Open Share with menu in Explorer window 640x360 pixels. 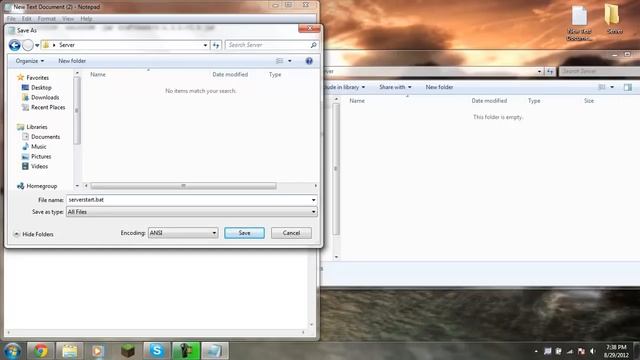[x=395, y=87]
